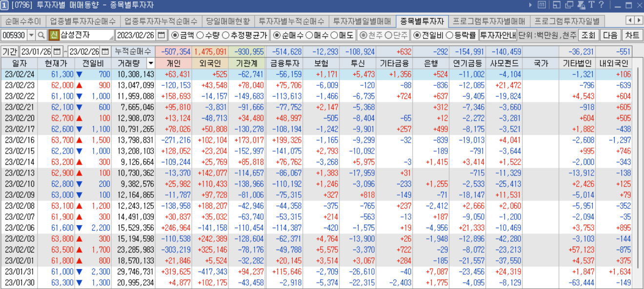Switch to 당일매매현황 tab
Screen dimensions: 644x289
tap(228, 21)
